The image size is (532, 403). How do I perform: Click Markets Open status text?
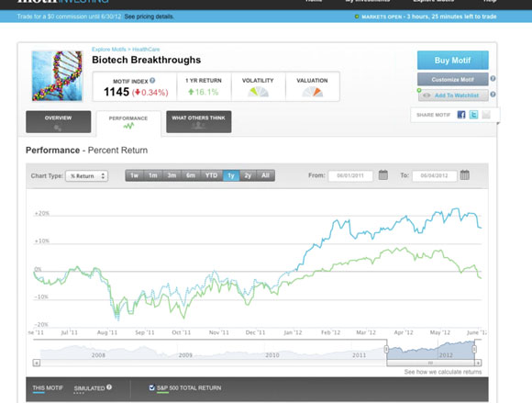[x=429, y=17]
